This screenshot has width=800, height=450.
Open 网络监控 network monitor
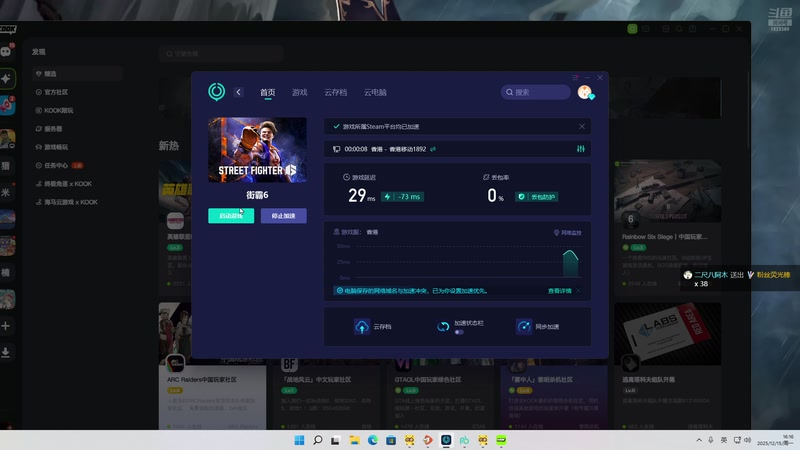(567, 233)
